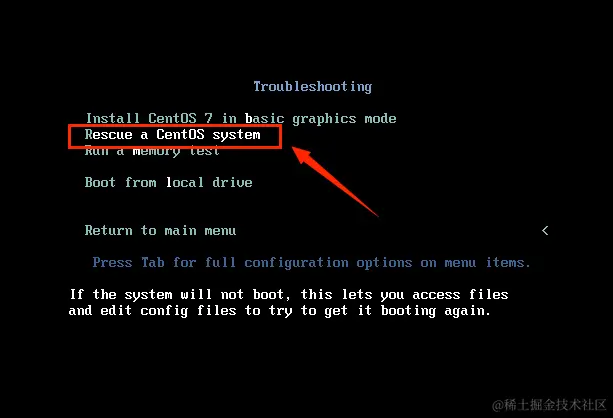The height and width of the screenshot is (418, 613).
Task: Click the left chevron beside Return to main menu
Action: click(545, 231)
